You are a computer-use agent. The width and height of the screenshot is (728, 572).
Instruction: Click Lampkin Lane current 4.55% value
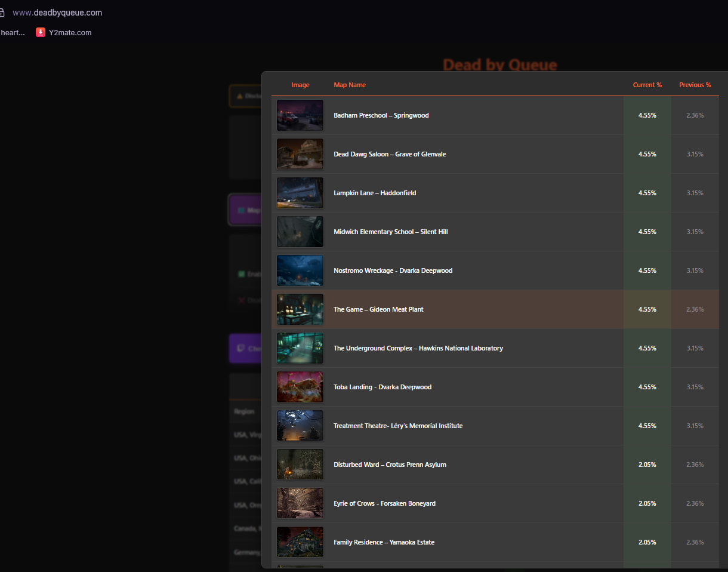click(647, 193)
